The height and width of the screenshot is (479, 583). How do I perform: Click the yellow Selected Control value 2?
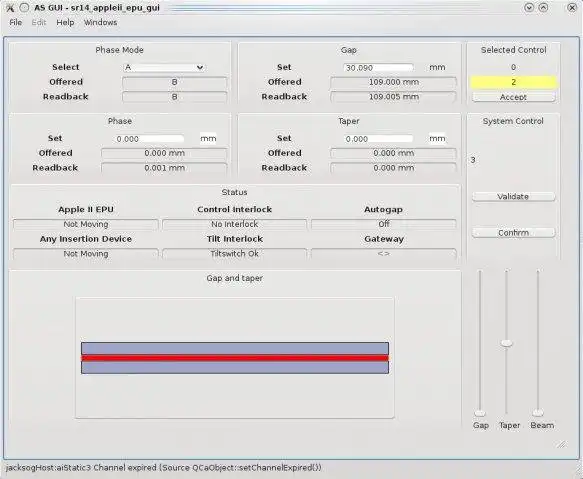[x=513, y=82]
